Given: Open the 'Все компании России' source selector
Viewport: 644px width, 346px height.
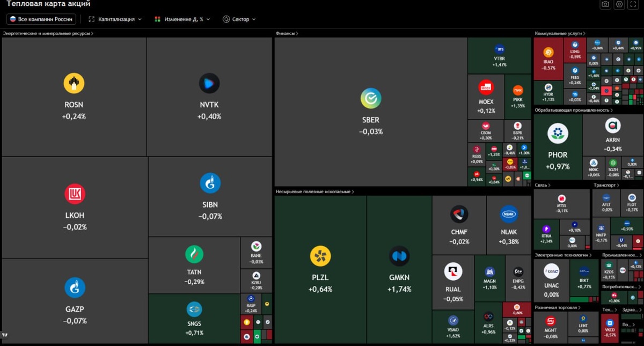Looking at the screenshot, I should click(x=41, y=19).
